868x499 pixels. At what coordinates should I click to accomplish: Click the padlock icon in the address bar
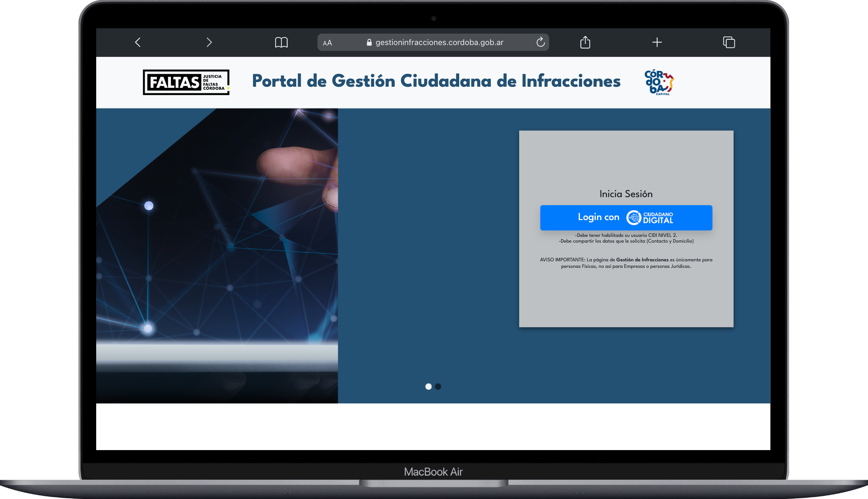point(369,42)
